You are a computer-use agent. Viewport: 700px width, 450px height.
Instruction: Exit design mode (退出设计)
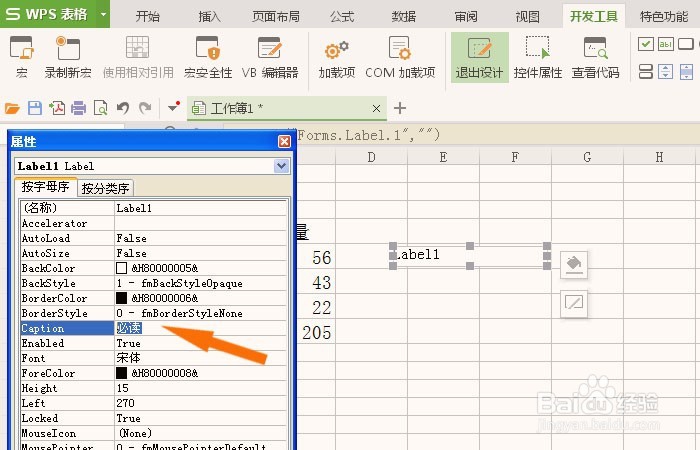click(x=479, y=57)
